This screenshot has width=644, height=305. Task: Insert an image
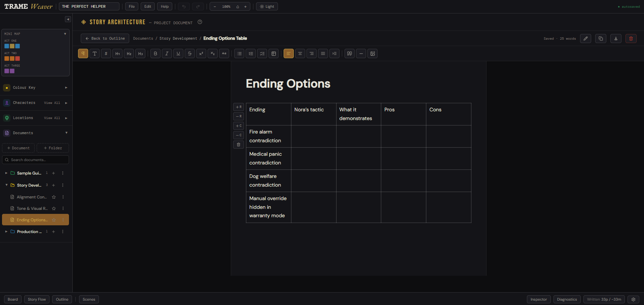pyautogui.click(x=372, y=53)
